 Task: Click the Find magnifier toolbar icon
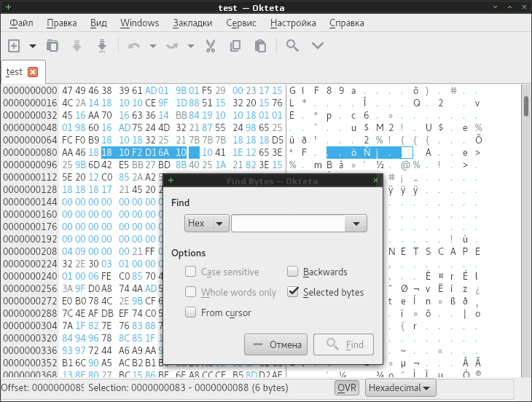tap(292, 45)
